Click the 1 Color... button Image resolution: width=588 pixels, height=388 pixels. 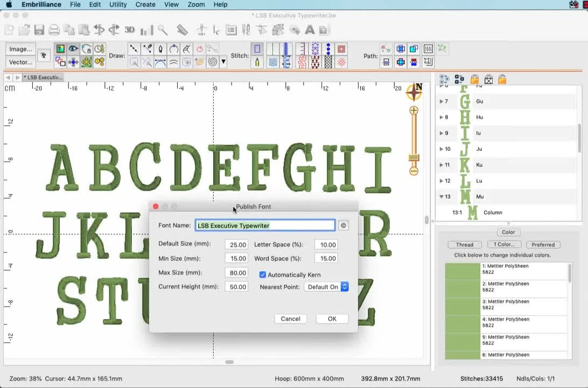click(505, 244)
